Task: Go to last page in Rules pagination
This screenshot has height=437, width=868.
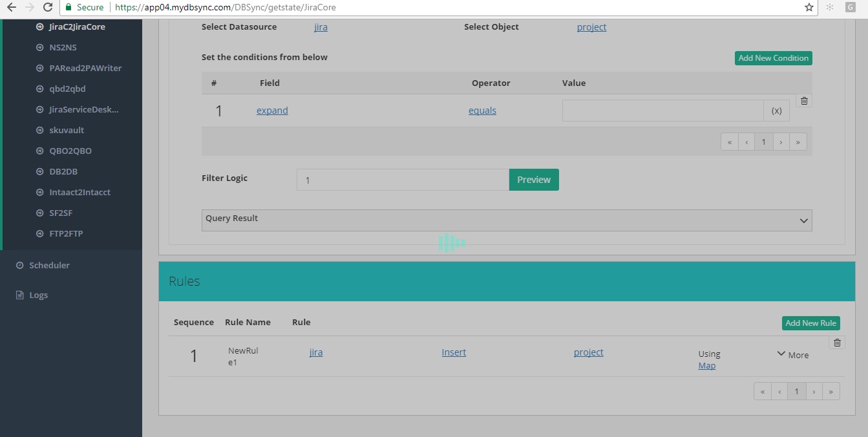Action: click(831, 391)
